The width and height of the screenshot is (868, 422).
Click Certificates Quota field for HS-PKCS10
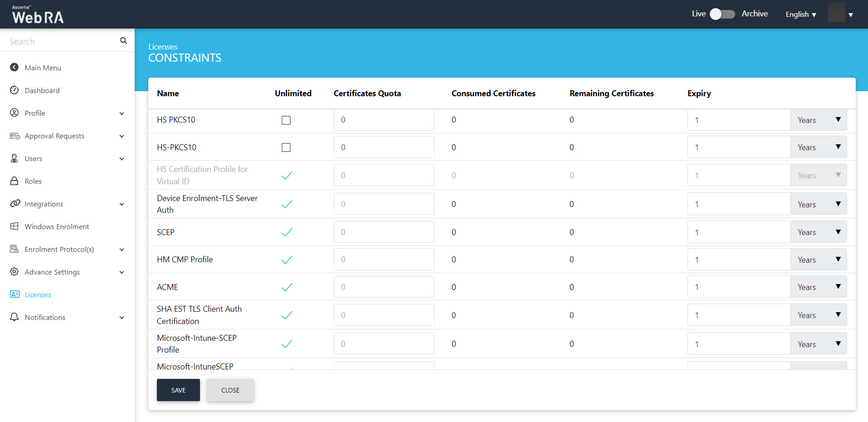[x=384, y=147]
